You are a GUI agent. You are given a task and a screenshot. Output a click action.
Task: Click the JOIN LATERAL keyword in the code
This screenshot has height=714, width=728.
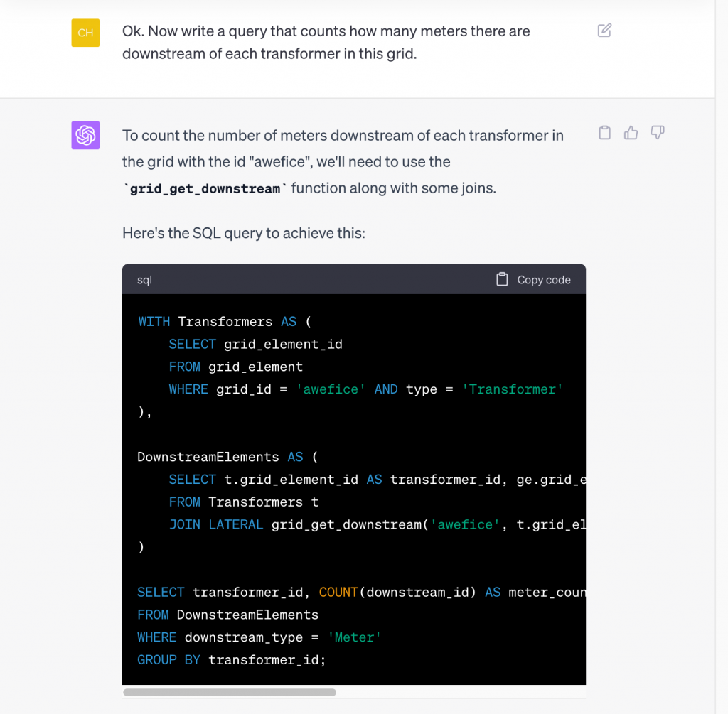216,525
